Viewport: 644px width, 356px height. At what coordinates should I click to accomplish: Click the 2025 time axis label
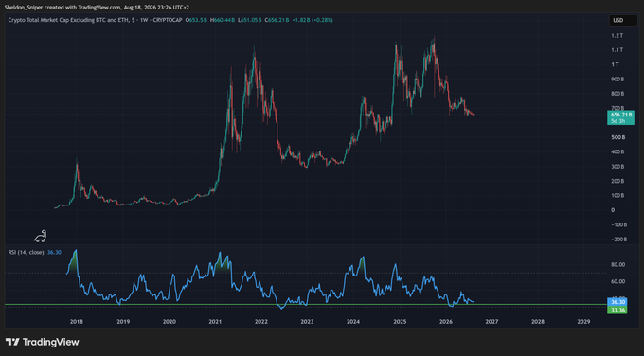coord(400,322)
